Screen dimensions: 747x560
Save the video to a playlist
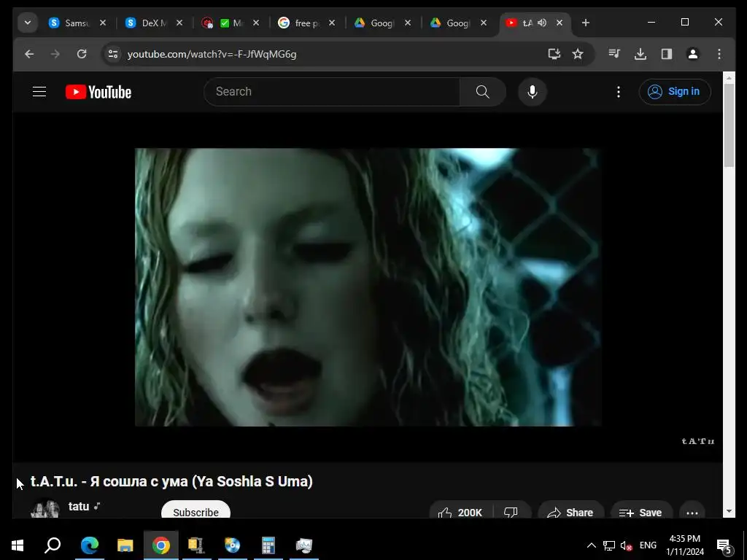click(640, 511)
